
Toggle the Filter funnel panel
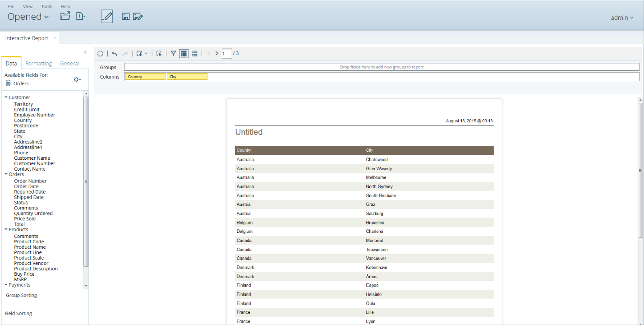173,54
